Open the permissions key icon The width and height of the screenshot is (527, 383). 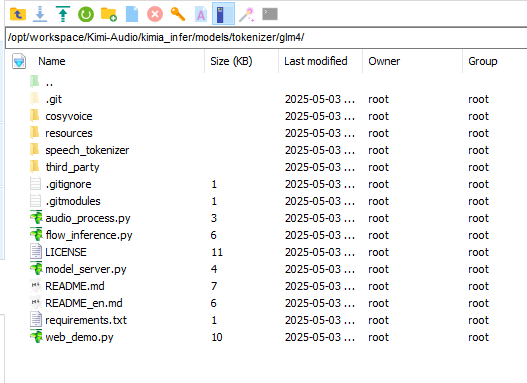click(178, 14)
